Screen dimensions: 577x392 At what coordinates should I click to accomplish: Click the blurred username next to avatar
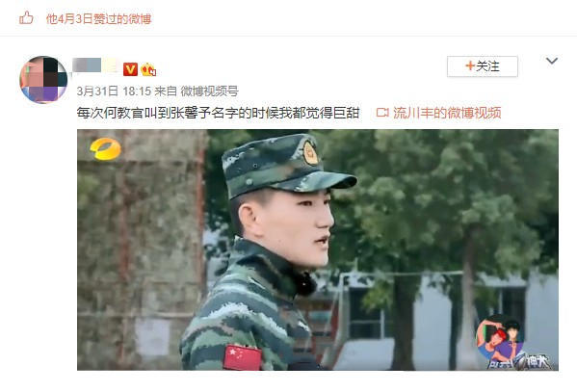[94, 65]
